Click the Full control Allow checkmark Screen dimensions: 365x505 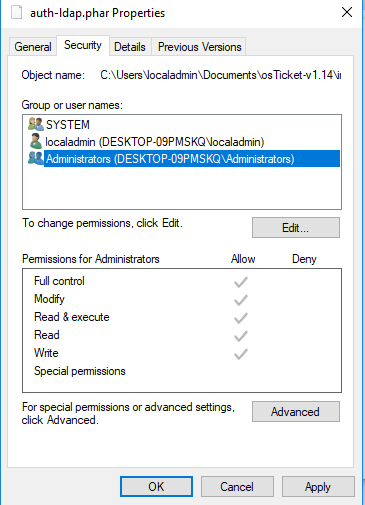click(241, 282)
